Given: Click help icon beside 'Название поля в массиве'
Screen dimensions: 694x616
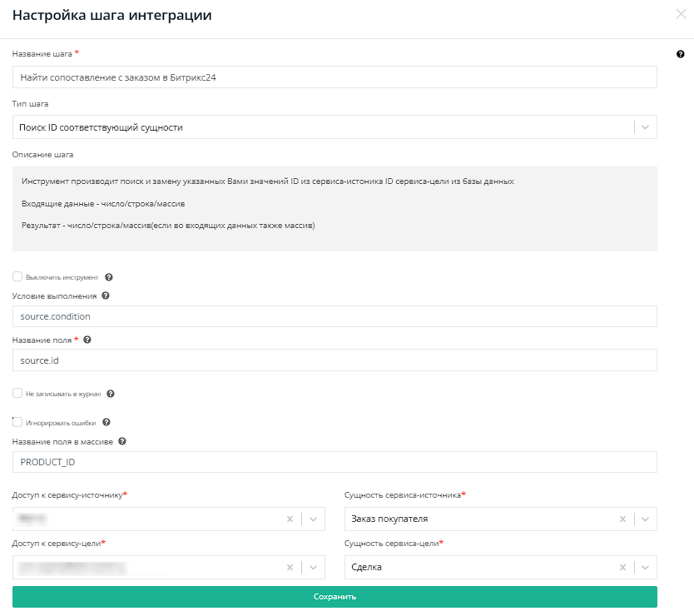Looking at the screenshot, I should 122,441.
